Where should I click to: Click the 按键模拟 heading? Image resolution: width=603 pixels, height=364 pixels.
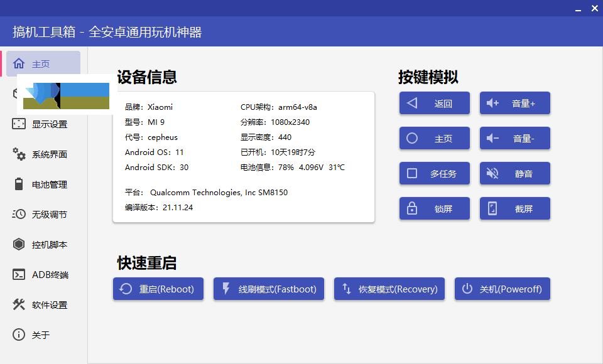point(428,77)
